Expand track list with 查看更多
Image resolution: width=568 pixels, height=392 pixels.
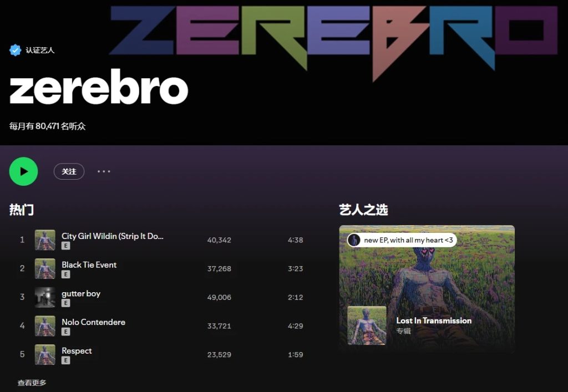coord(32,383)
